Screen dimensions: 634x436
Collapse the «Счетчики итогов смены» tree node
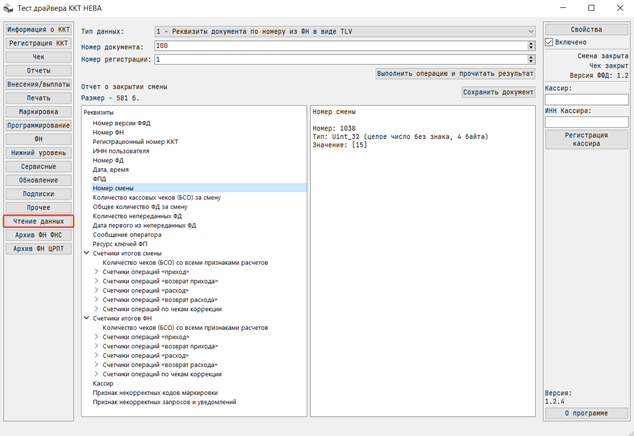87,254
